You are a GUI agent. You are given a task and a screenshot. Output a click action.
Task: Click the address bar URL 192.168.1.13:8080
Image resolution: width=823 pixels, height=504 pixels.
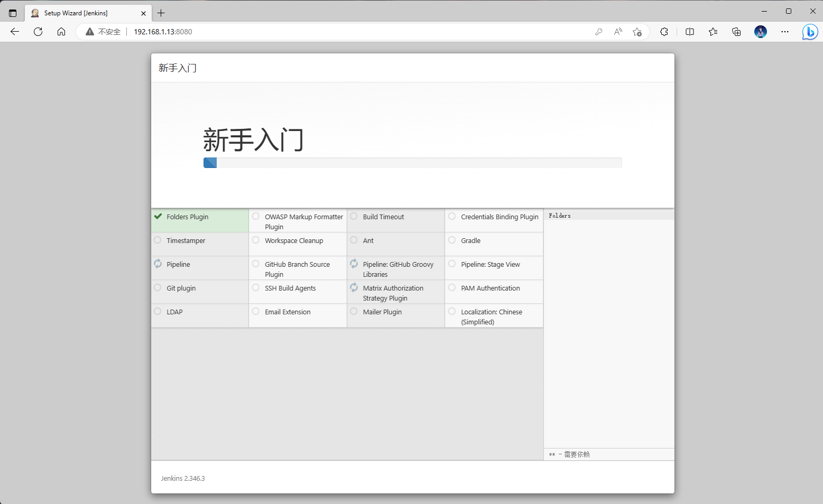click(x=163, y=32)
